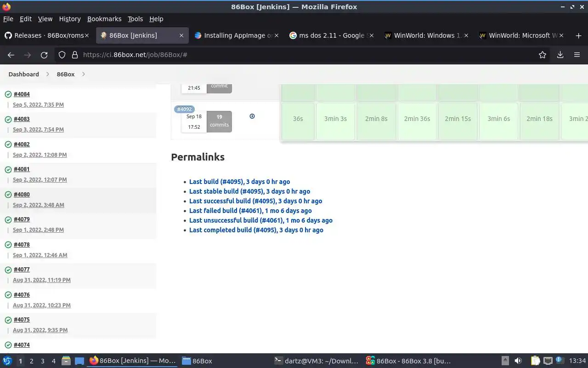This screenshot has height=368, width=588.
Task: Close the Installing AppImage tab
Action: click(277, 35)
